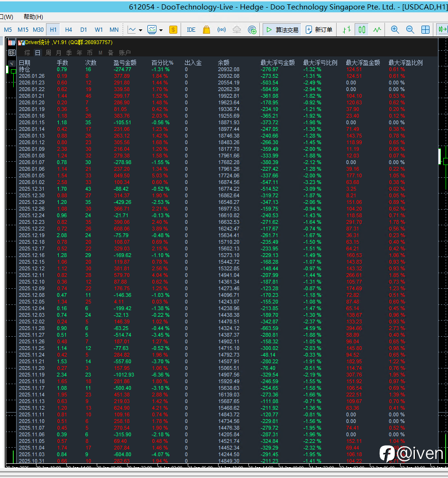Click the 2026.01.26 date row
448x478 pixels.
pos(32,76)
